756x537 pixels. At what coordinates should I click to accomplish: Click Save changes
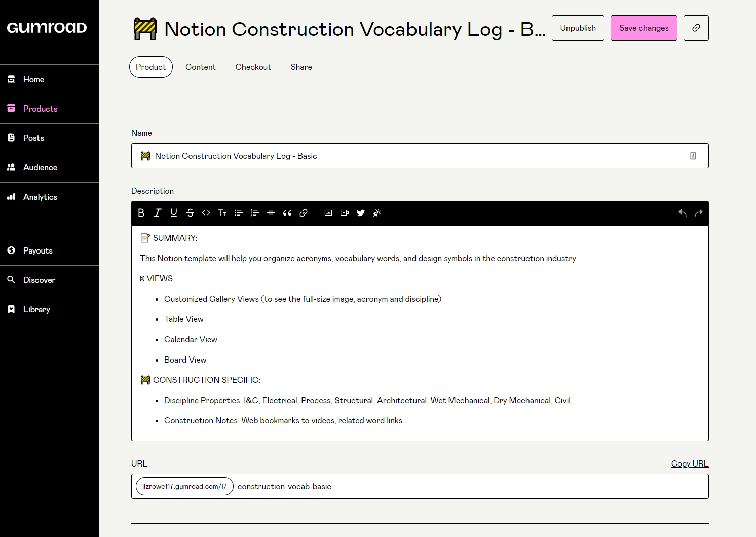tap(644, 28)
